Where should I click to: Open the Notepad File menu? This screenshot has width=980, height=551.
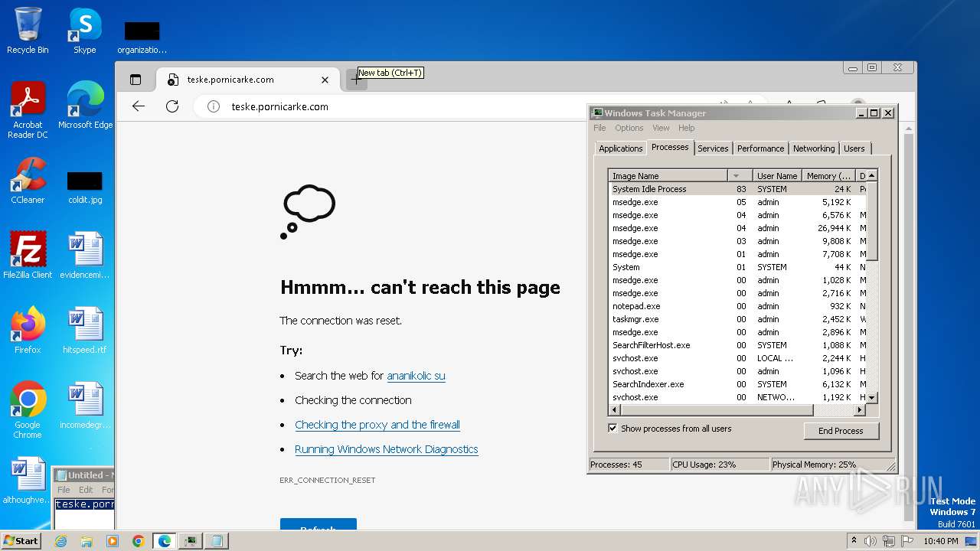point(64,490)
